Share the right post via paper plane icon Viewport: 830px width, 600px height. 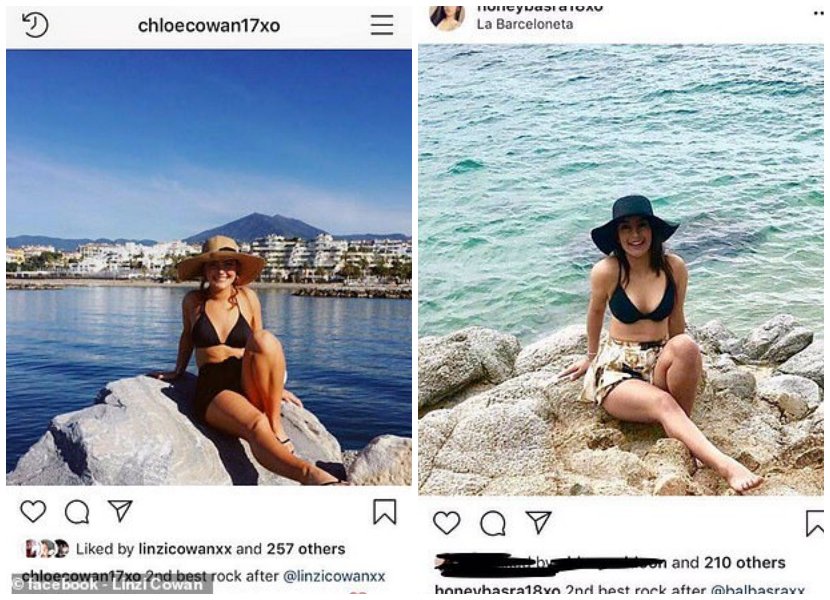538,522
